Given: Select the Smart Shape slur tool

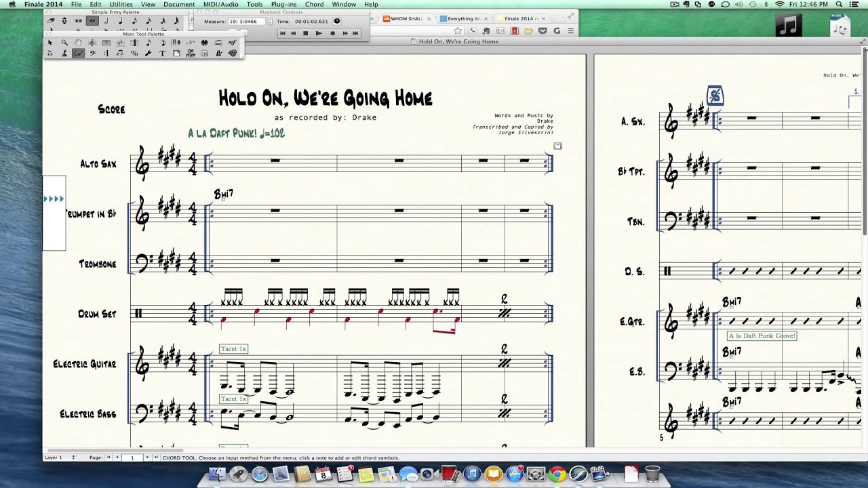Looking at the screenshot, I should click(218, 43).
